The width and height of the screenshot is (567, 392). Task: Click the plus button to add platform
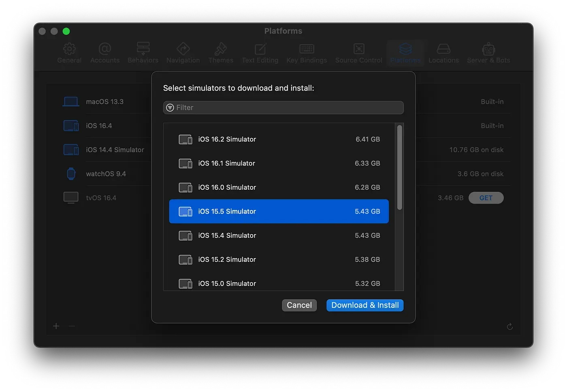tap(56, 326)
